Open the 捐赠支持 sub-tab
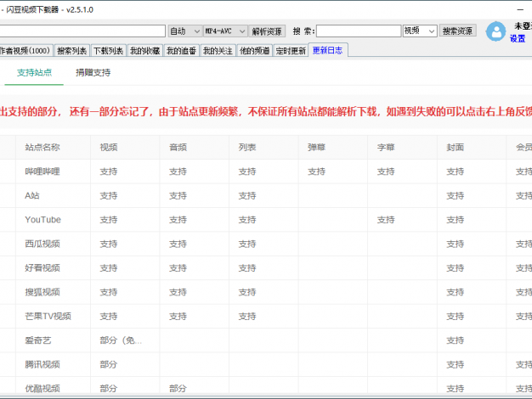 point(93,72)
